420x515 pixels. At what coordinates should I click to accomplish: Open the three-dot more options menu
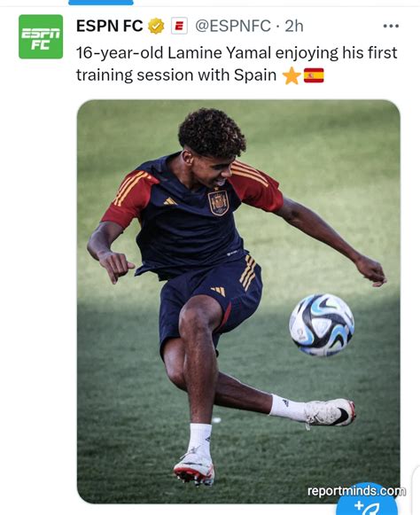[391, 26]
